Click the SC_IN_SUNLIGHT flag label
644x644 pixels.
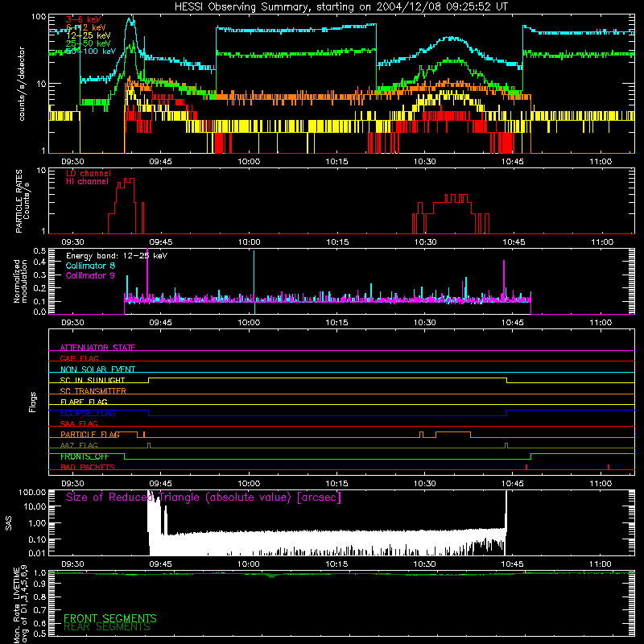coord(93,380)
